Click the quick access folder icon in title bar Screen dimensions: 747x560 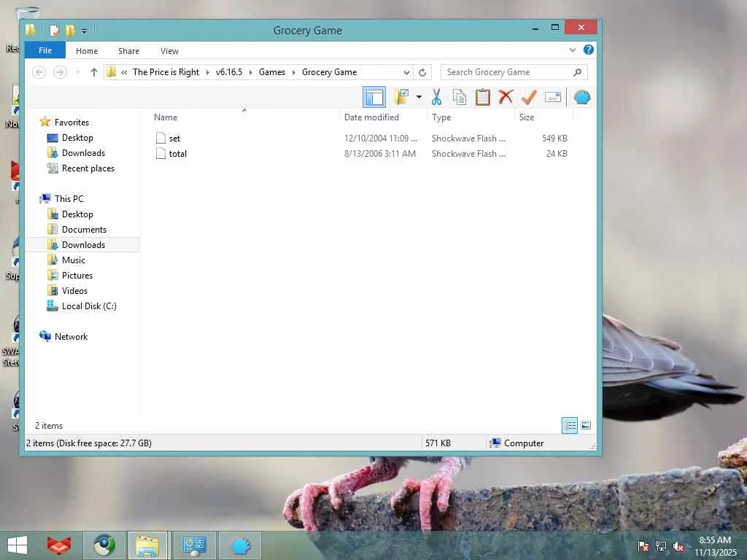30,30
